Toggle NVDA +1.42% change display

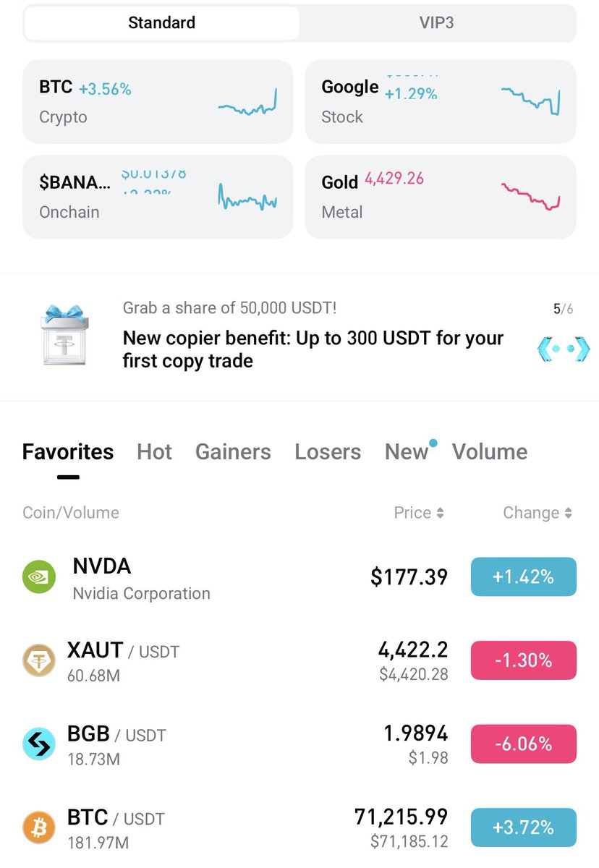tap(523, 577)
